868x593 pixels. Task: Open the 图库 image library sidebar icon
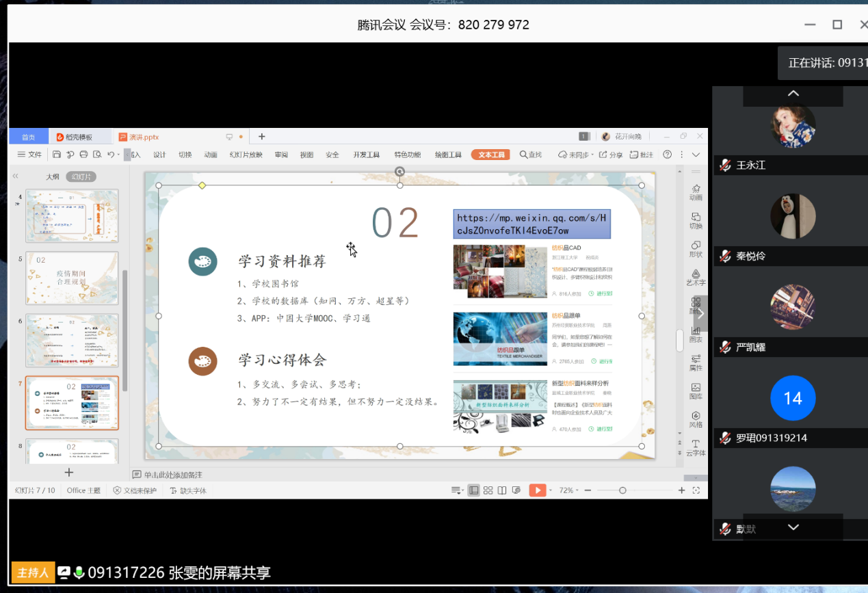pos(695,391)
